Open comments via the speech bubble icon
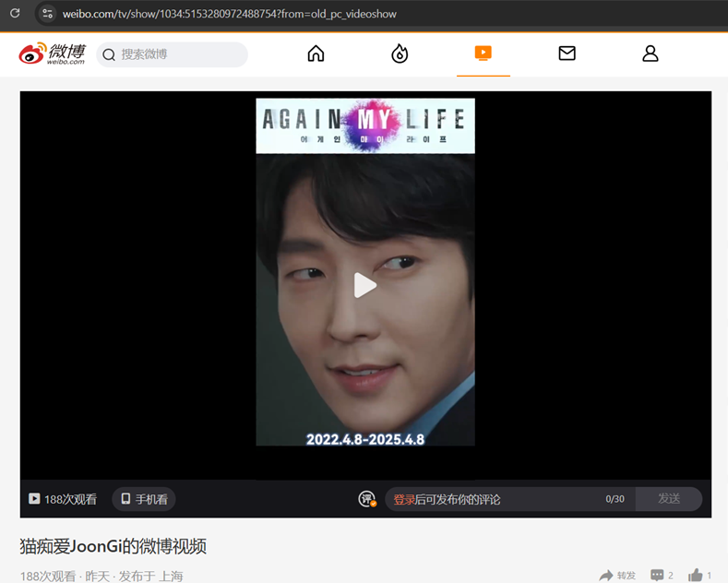The width and height of the screenshot is (728, 583). point(657,576)
